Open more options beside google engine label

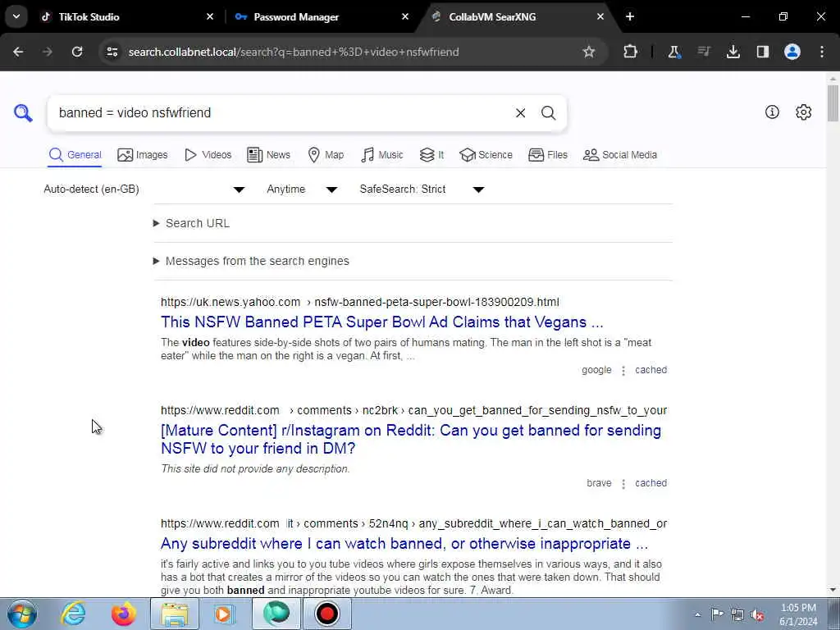tap(623, 370)
